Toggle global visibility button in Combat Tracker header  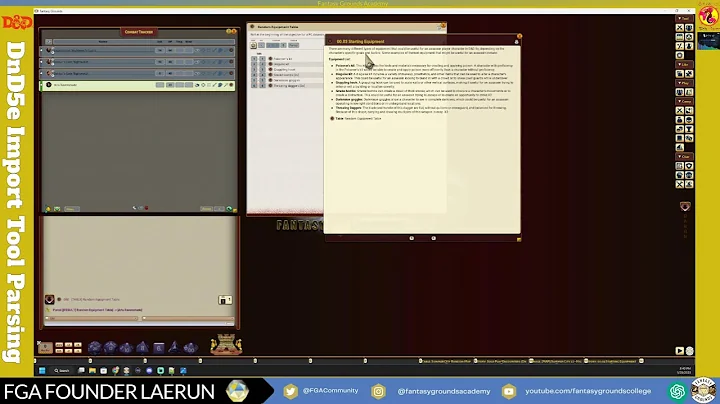tap(49, 42)
